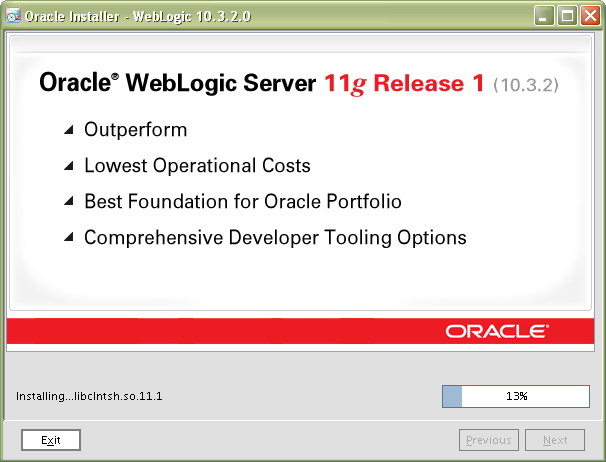Click the Lowest Operational Costs text
The width and height of the screenshot is (606, 462).
[197, 166]
